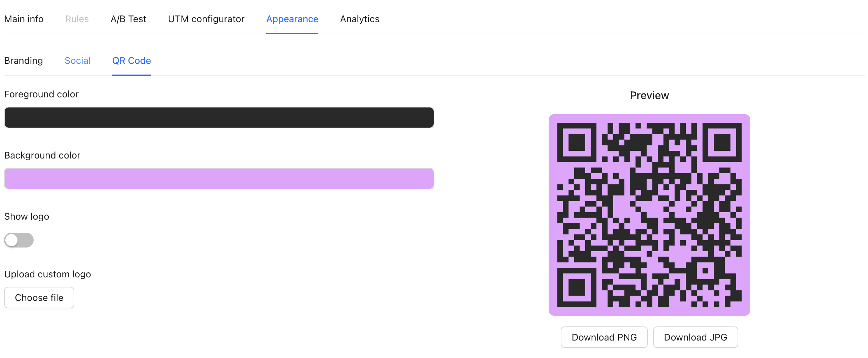868x358 pixels.
Task: Go to the Analytics tab
Action: tap(359, 19)
